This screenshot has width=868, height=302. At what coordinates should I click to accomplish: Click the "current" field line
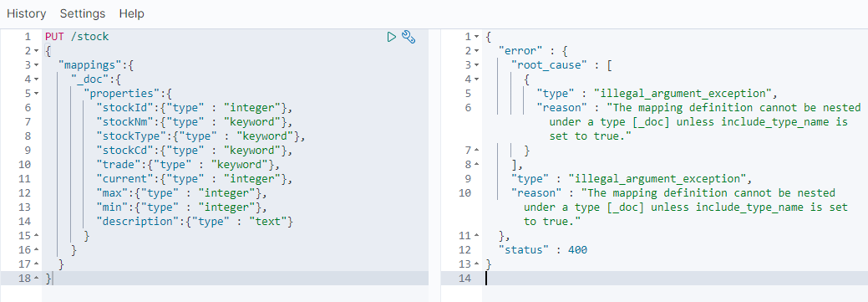tap(194, 179)
